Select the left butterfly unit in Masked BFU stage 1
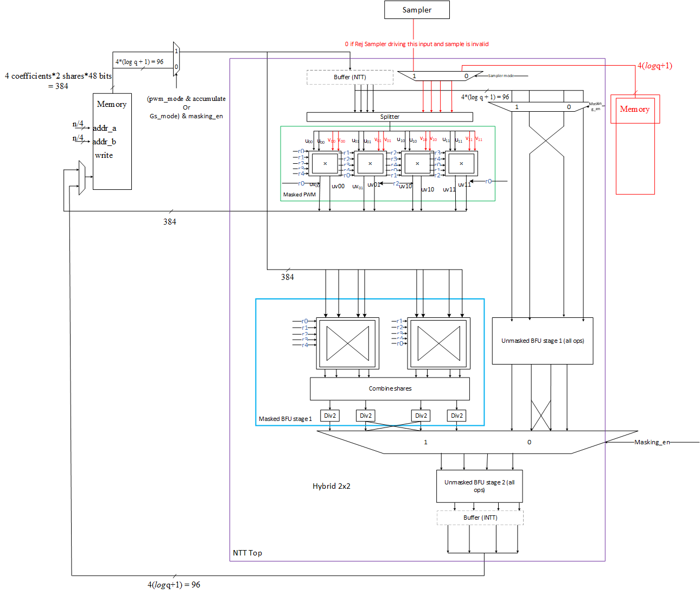This screenshot has width=700, height=594. click(x=347, y=343)
